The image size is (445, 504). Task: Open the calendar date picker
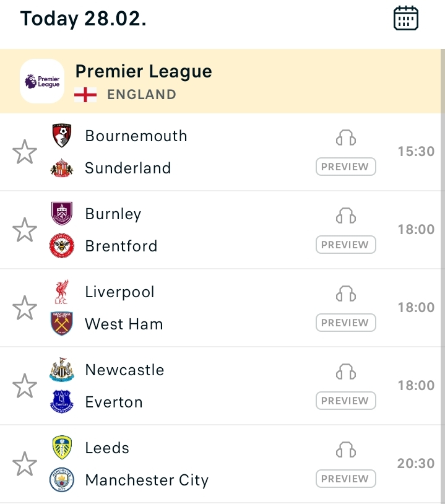click(406, 19)
